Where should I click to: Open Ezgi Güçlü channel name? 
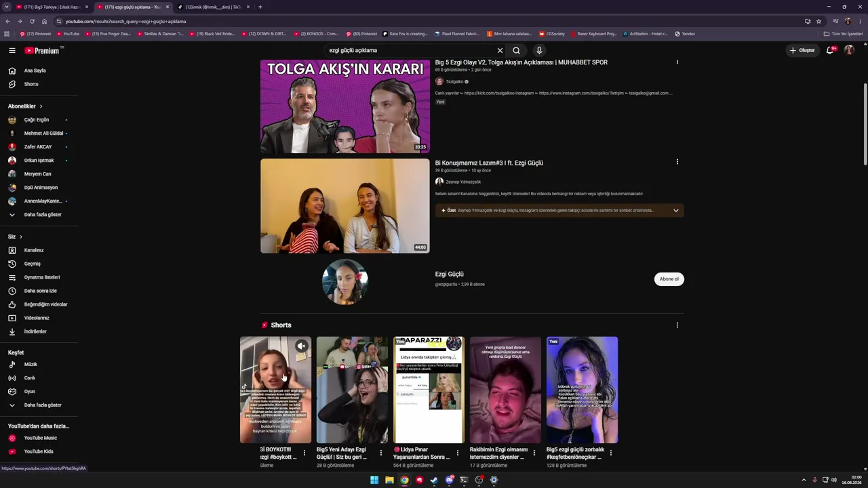(450, 274)
